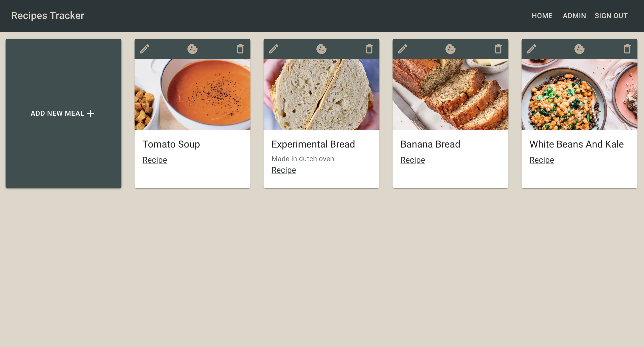Viewport: 644px width, 347px height.
Task: Click the cookie icon on Experimental Bread card
Action: coord(321,49)
